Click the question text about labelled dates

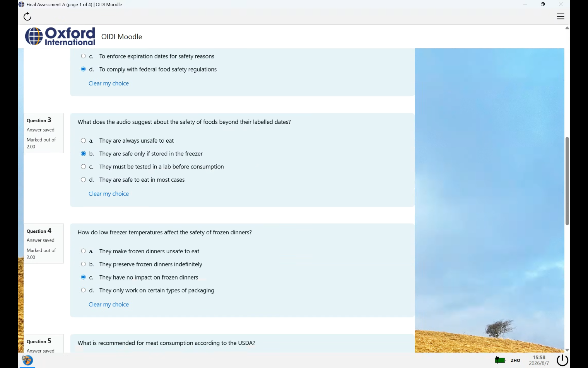[x=184, y=122]
